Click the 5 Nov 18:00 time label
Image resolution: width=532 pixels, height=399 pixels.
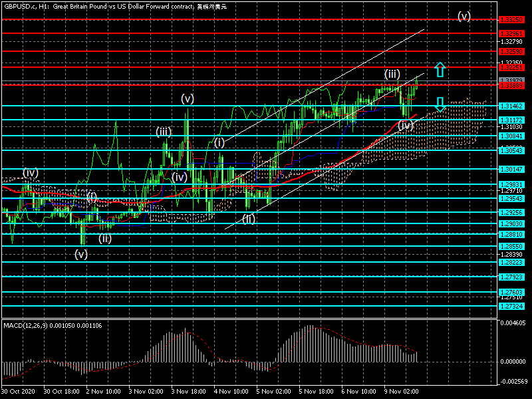pos(316,392)
